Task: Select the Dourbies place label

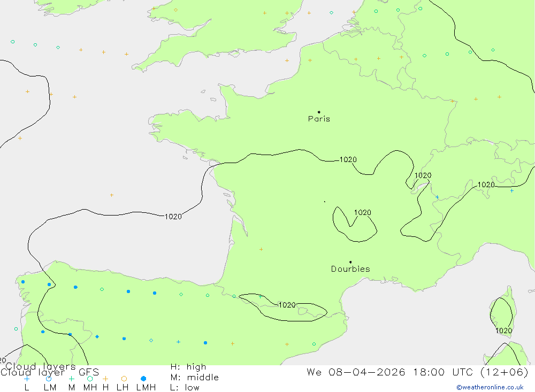Action: tap(350, 269)
